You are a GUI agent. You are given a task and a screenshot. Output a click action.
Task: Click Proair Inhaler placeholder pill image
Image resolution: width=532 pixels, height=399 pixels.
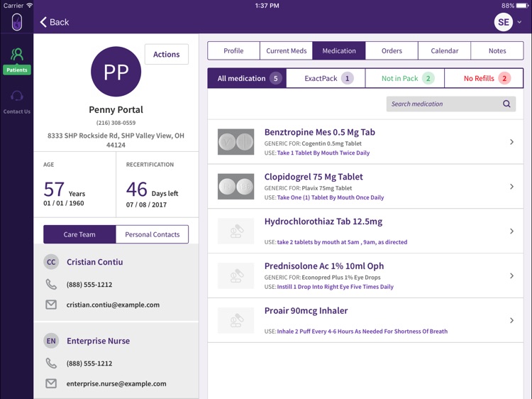(x=235, y=320)
